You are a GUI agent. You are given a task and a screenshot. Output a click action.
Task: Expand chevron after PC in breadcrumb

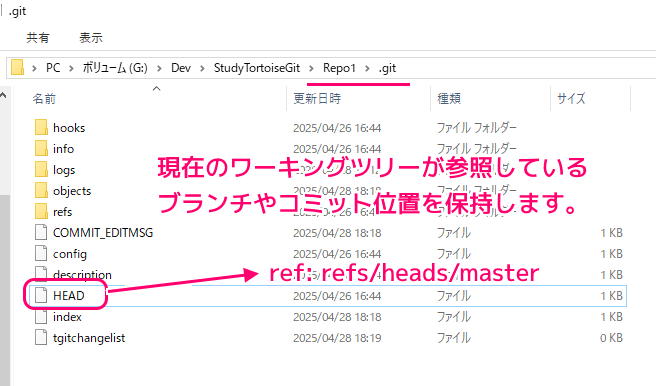click(72, 68)
